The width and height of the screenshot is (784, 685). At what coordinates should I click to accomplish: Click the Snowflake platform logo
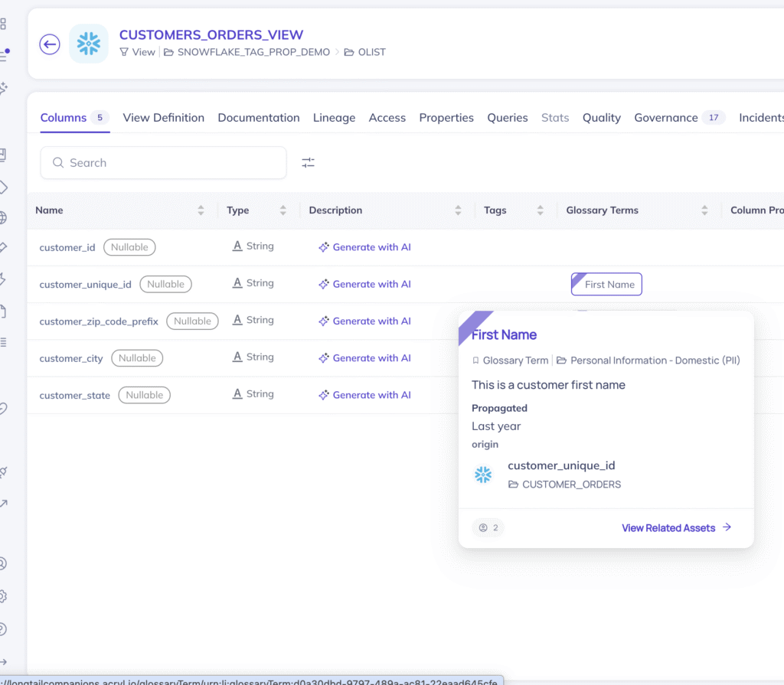(x=88, y=44)
